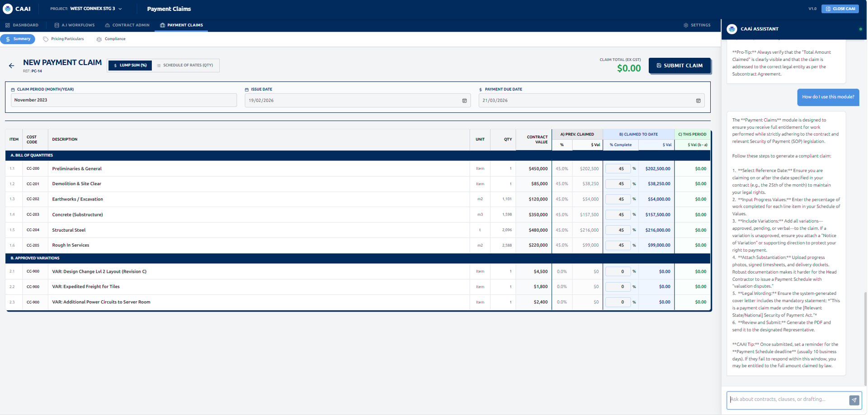Click reference 'PC-14' under the title
This screenshot has height=415, width=868.
click(x=37, y=71)
